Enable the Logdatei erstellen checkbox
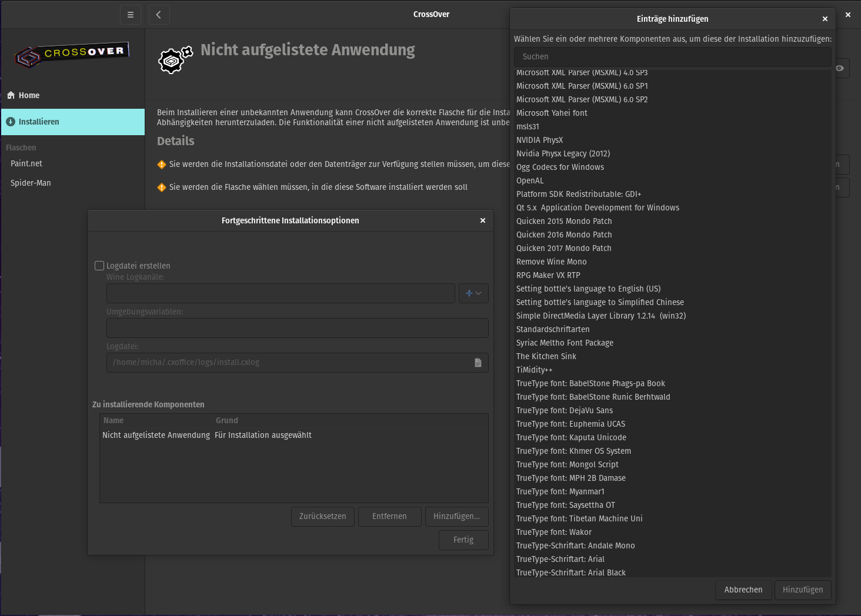Screen dimensions: 861x616 99,266
